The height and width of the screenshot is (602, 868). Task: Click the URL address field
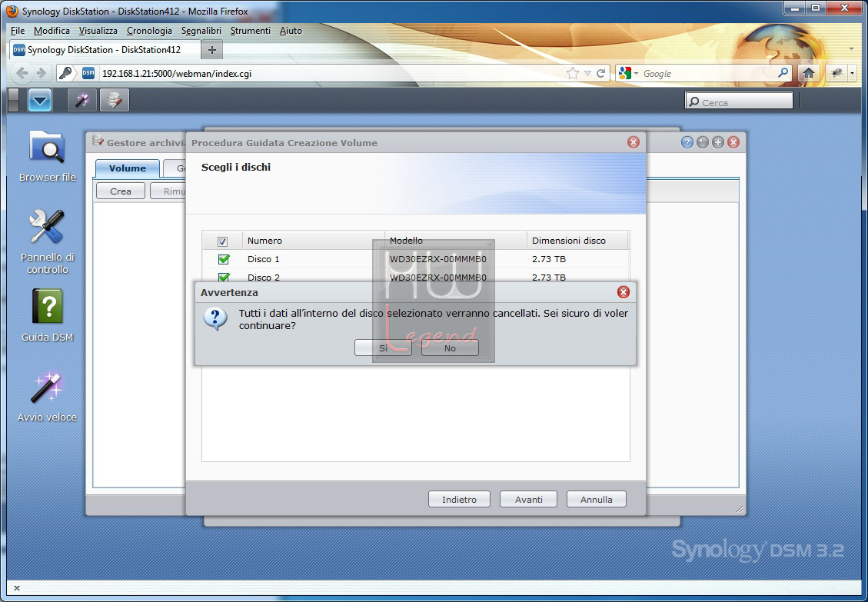pos(332,73)
